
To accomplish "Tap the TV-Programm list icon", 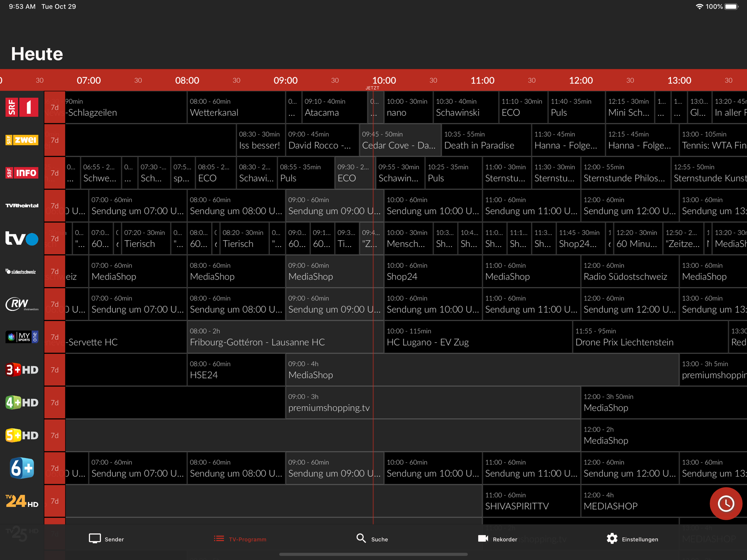I will (219, 539).
